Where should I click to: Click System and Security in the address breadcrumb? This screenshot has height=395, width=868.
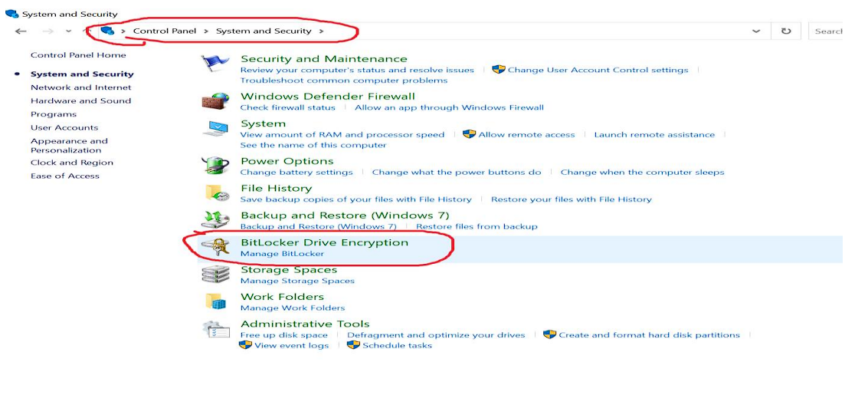(264, 31)
